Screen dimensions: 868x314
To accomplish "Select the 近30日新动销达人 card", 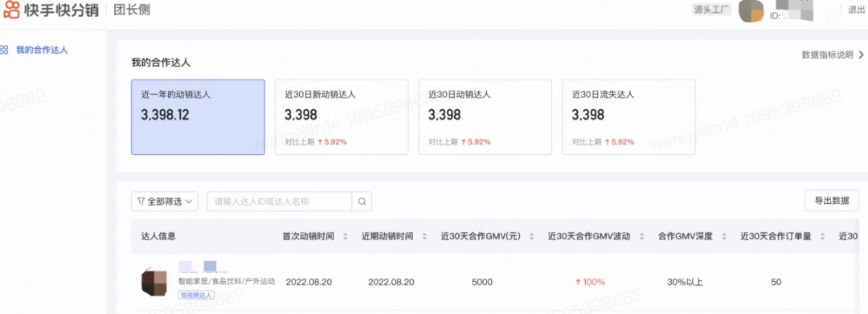I will coord(342,117).
